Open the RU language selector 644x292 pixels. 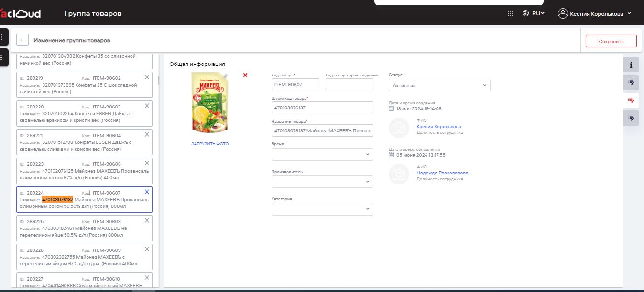click(538, 13)
